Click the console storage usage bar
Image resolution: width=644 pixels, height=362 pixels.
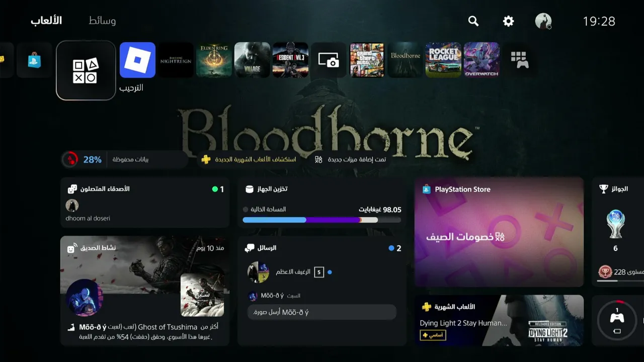coord(322,220)
